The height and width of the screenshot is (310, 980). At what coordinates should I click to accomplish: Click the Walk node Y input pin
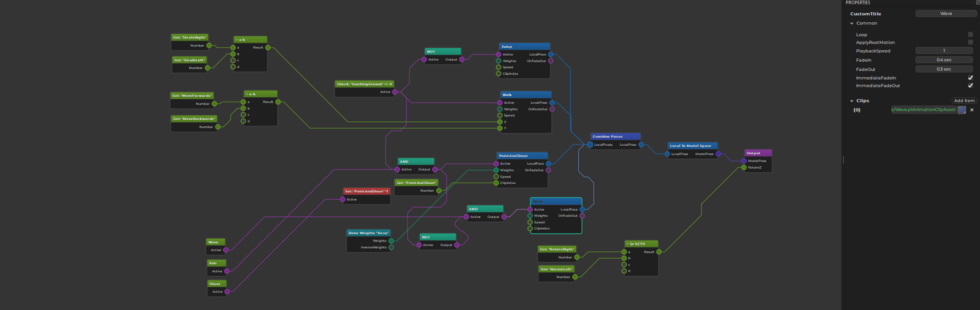click(500, 128)
